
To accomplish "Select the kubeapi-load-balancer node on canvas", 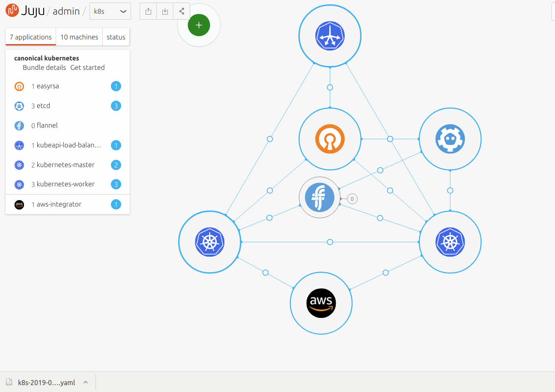I will coord(330,36).
